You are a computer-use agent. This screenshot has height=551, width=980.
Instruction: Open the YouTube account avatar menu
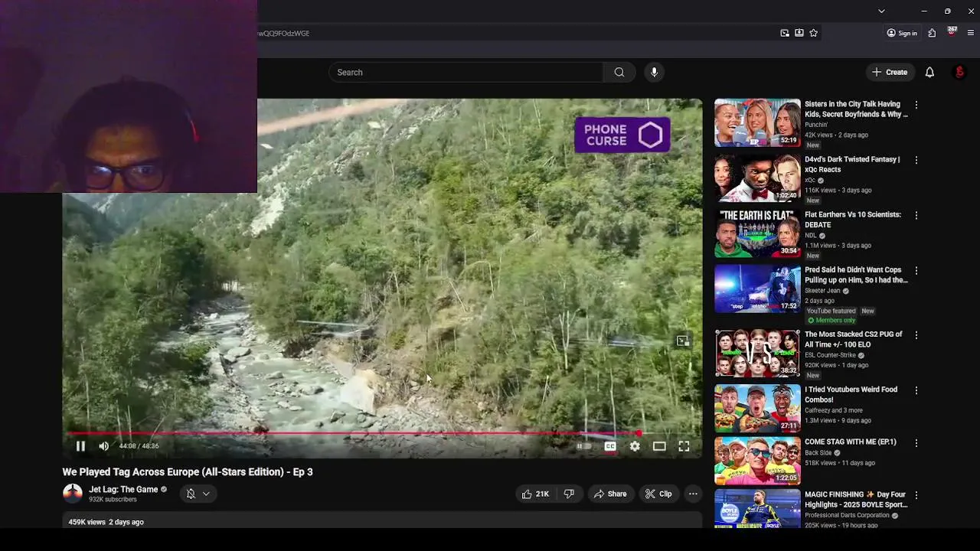(959, 72)
